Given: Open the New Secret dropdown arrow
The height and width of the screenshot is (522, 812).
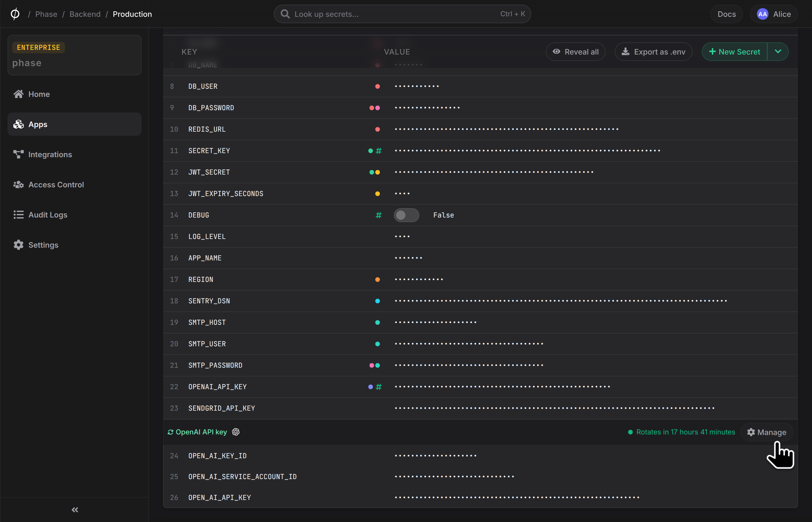Looking at the screenshot, I should coord(778,52).
